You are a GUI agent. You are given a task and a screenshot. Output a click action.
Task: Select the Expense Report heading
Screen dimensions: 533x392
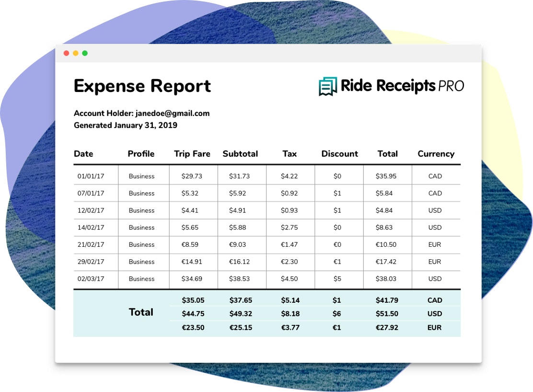[142, 86]
